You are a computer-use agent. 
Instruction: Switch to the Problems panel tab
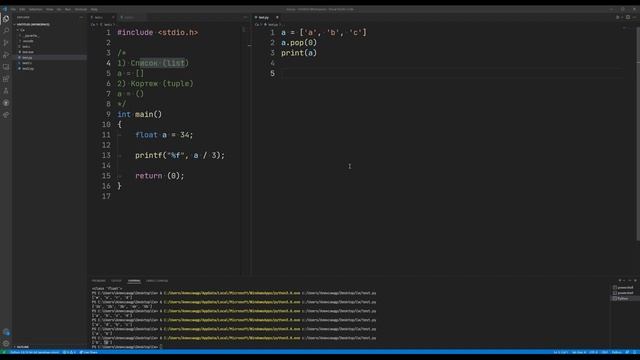tap(98, 281)
